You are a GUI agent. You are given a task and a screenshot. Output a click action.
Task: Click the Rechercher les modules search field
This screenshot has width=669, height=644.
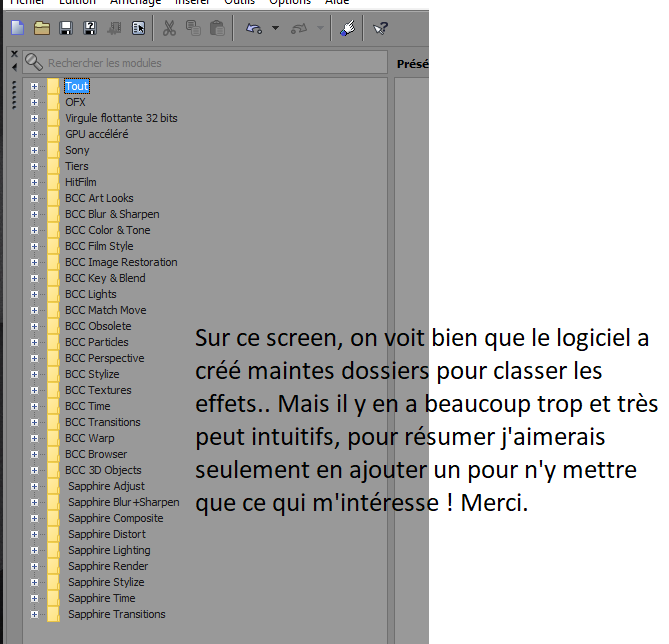tap(210, 63)
